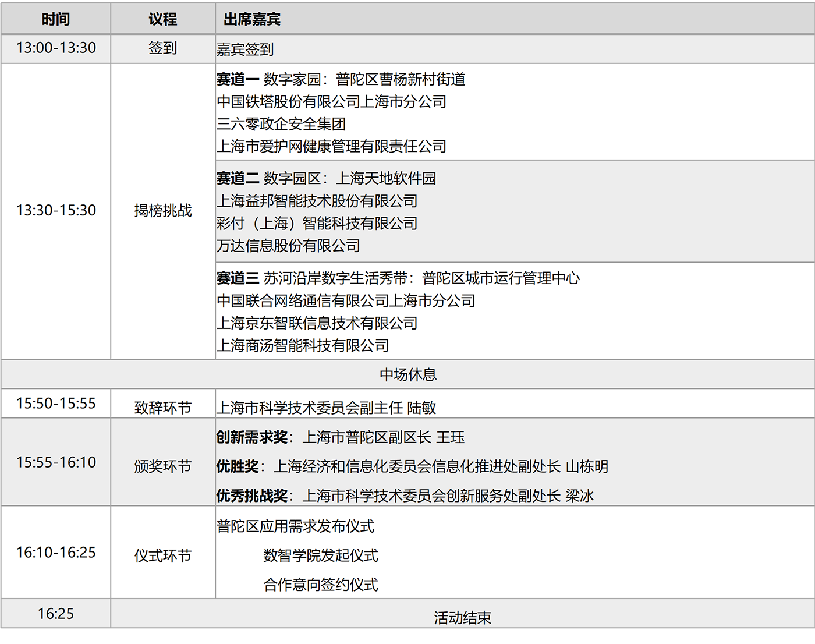The image size is (815, 644).
Task: Click the 出席嘉宾 column header
Action: (515, 19)
